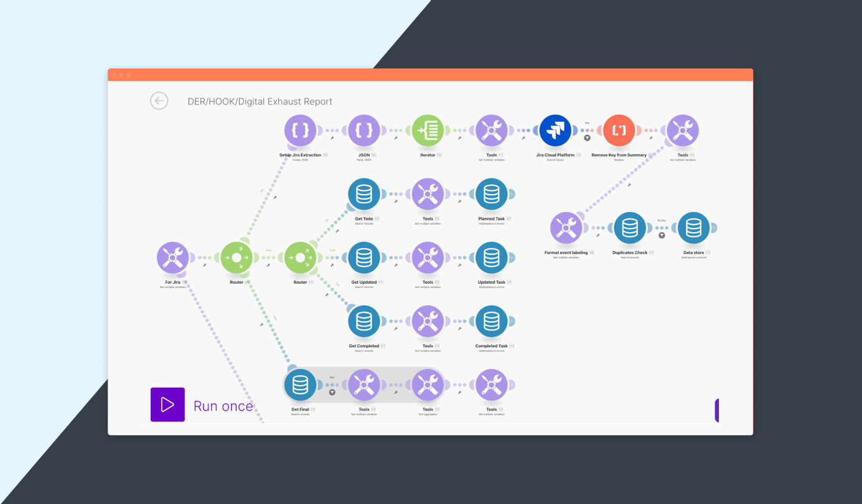Select the For Jira tools module

pyautogui.click(x=173, y=258)
